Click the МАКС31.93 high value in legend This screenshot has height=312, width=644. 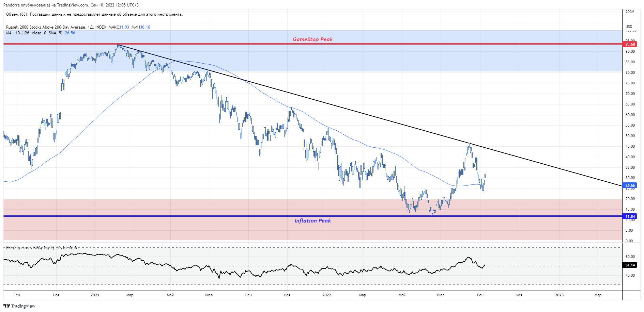pyautogui.click(x=119, y=27)
